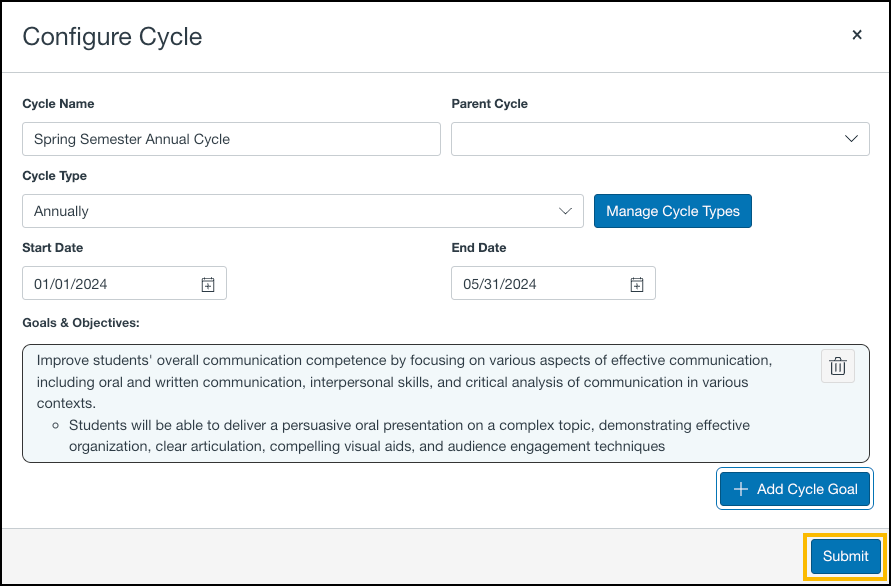Screen dimensions: 891x586
Task: Open the End Date calendar picker icon
Action: coord(636,283)
